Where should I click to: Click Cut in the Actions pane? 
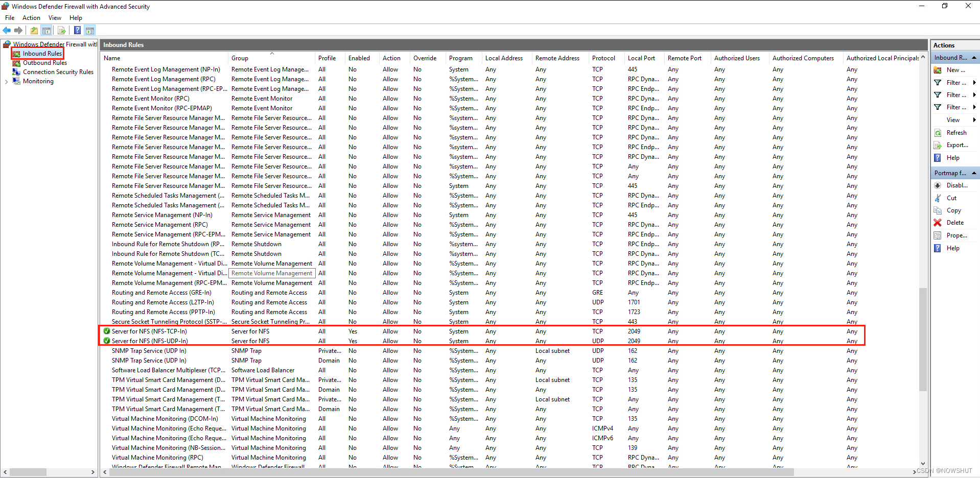tap(951, 198)
